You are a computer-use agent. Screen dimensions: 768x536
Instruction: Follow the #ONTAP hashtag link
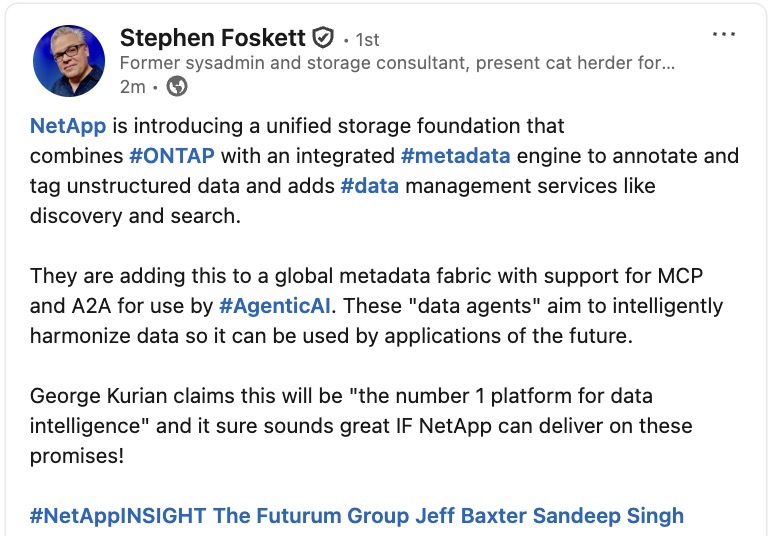(x=172, y=156)
